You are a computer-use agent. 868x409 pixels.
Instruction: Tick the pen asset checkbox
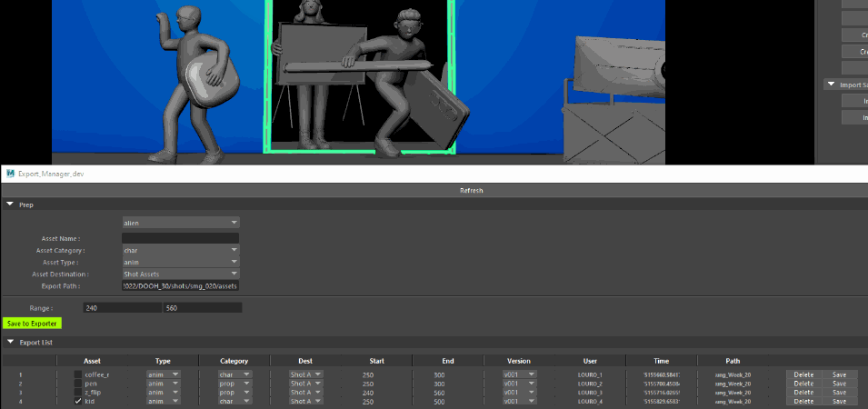coord(78,383)
